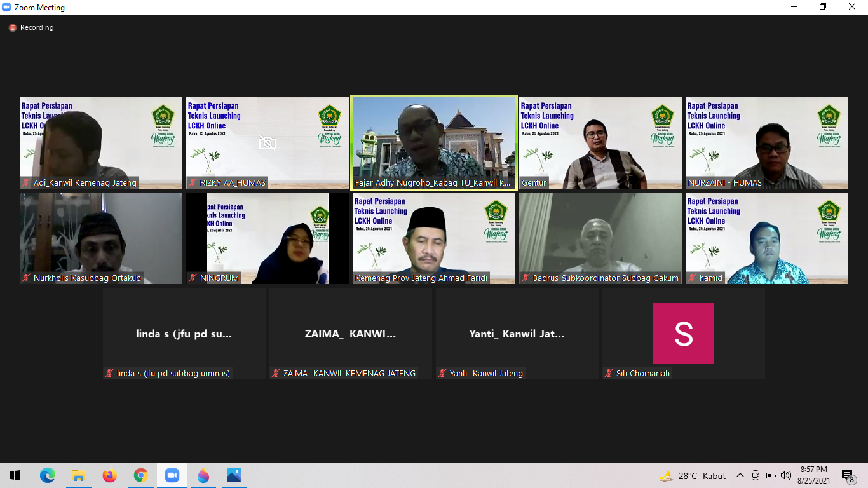The width and height of the screenshot is (868, 488).
Task: Select Kemenag Prov Jateng Ahmad Faridi video tile
Action: (434, 238)
